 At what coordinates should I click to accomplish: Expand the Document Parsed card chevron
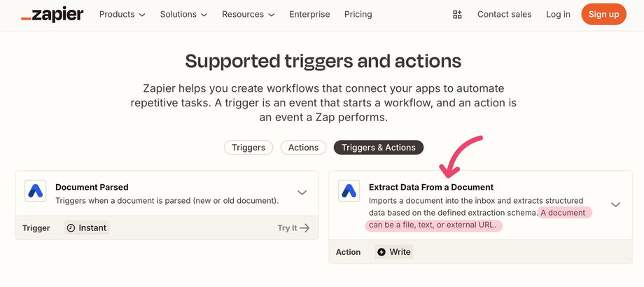click(x=302, y=192)
